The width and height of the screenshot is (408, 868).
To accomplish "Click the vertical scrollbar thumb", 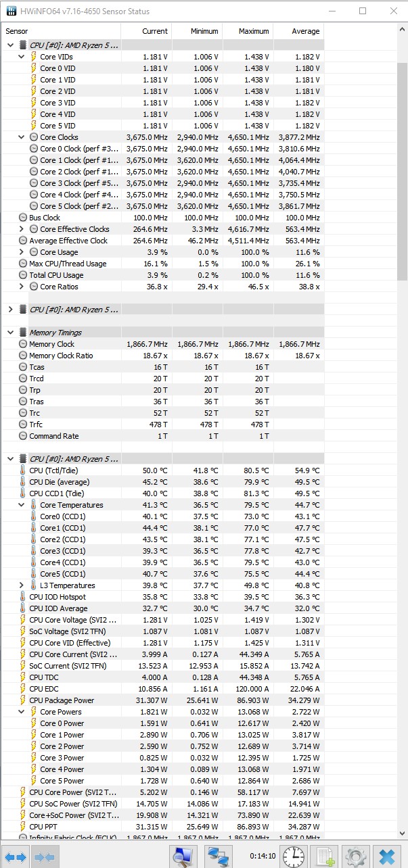I will click(x=402, y=155).
